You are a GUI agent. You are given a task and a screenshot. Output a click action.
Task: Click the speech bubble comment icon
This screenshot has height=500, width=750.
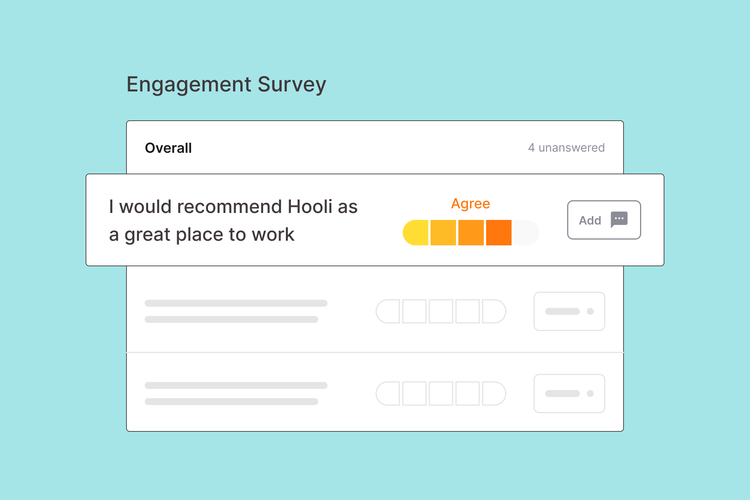(x=619, y=220)
